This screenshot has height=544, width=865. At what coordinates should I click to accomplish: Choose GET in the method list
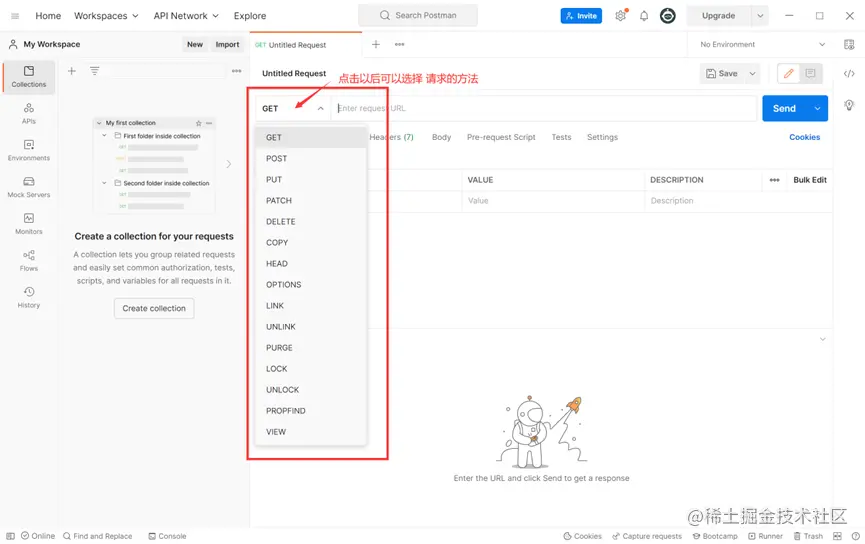click(x=311, y=137)
